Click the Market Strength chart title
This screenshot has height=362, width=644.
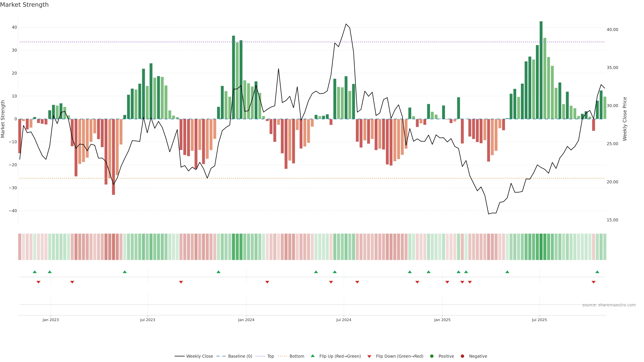(x=24, y=5)
